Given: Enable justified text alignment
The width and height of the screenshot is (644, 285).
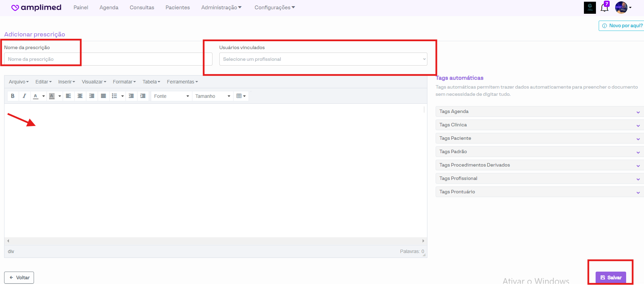Looking at the screenshot, I should click(103, 96).
